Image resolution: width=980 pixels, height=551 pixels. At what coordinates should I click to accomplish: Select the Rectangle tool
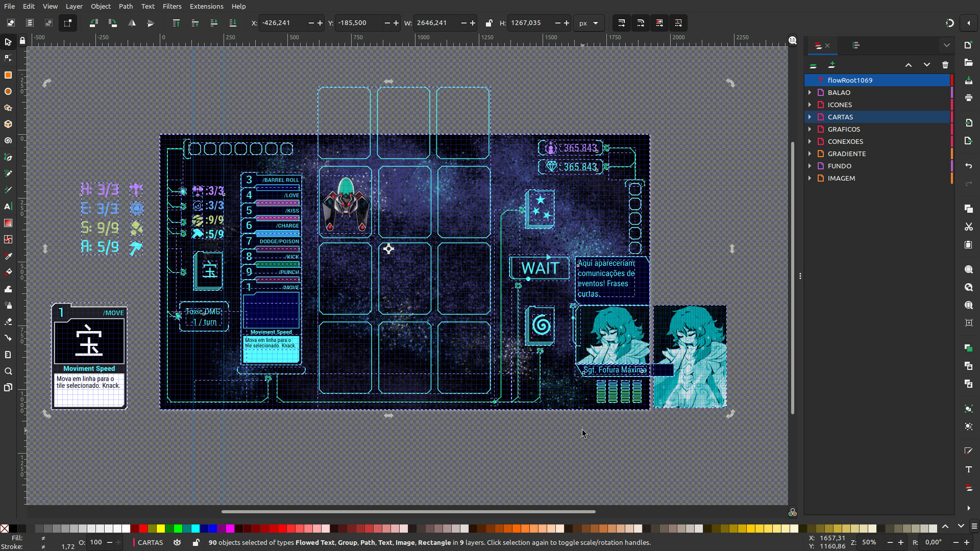8,75
